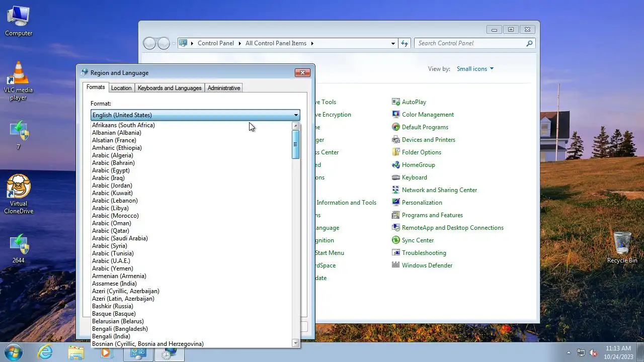The width and height of the screenshot is (644, 362).
Task: Choose Afrikaans (South Africa) from the list
Action: pos(192,125)
